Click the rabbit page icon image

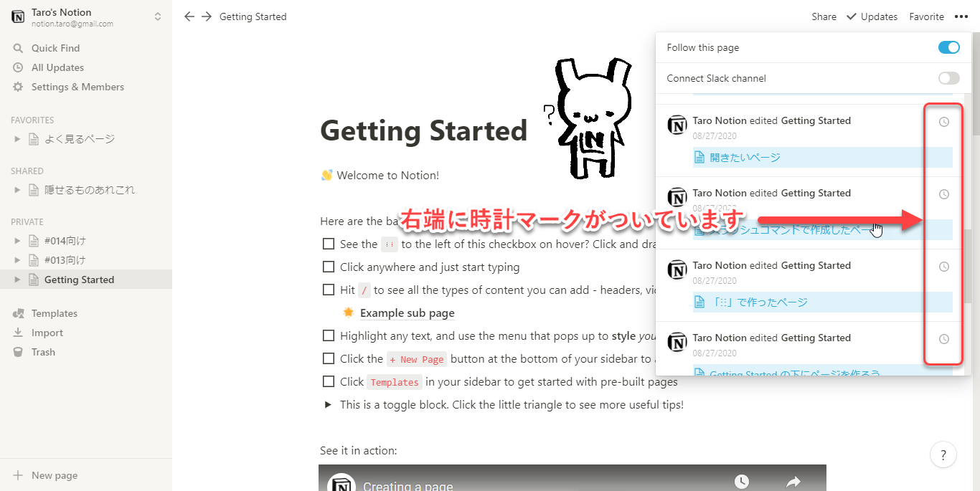590,117
